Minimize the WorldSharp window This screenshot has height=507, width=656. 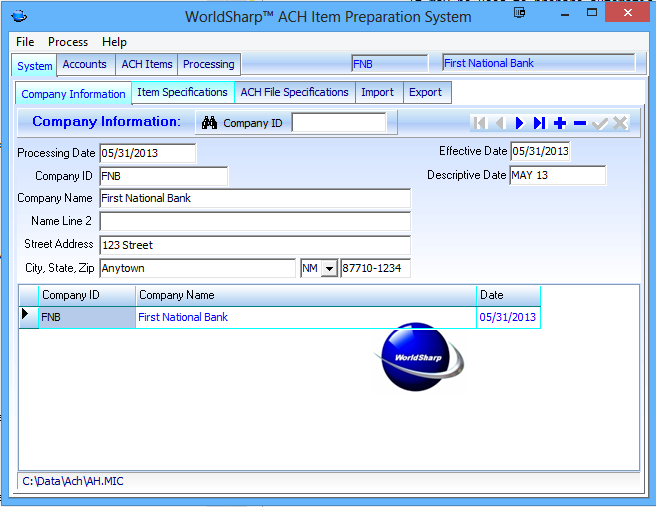pyautogui.click(x=565, y=14)
